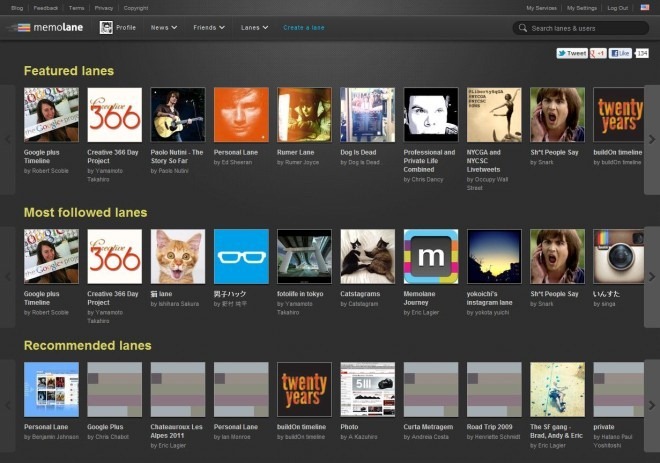Open Profile avatar icon in navbar
Viewport: 660px width, 463px height.
pos(106,28)
